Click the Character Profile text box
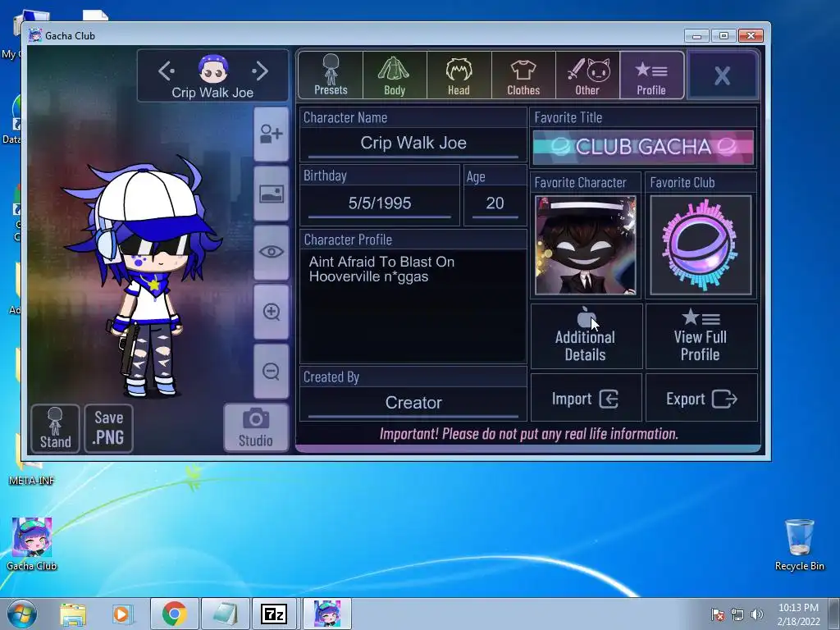This screenshot has height=630, width=840. click(413, 306)
